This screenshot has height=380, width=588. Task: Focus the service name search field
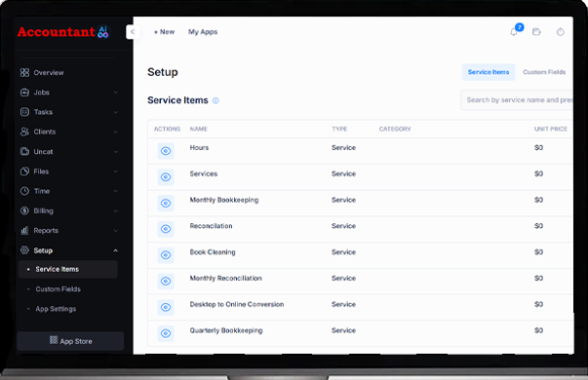coord(517,100)
